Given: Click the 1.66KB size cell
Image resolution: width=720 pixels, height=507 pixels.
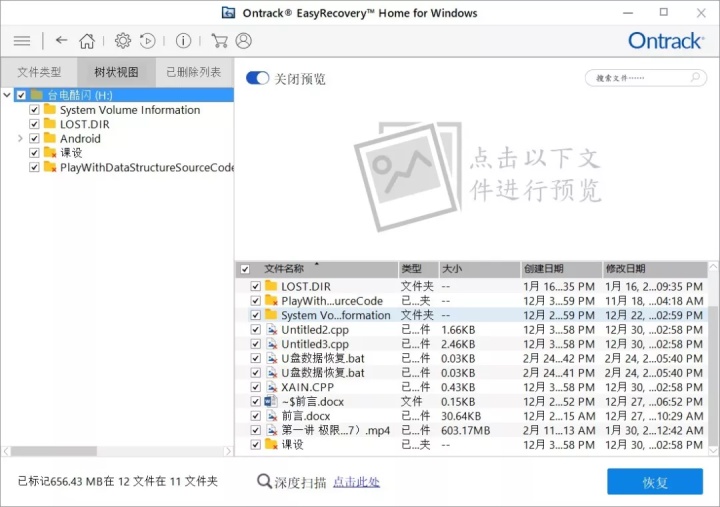Looking at the screenshot, I should (458, 330).
